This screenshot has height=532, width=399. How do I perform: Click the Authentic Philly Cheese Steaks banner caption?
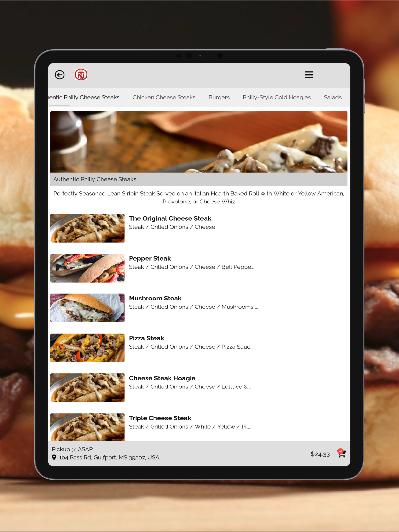click(94, 179)
